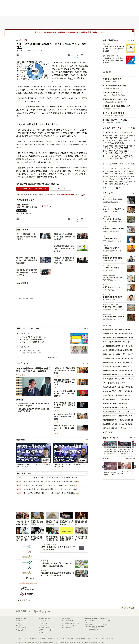Click the こちら link in campaign notice
The width and height of the screenshot is (139, 644).
(x=83, y=195)
